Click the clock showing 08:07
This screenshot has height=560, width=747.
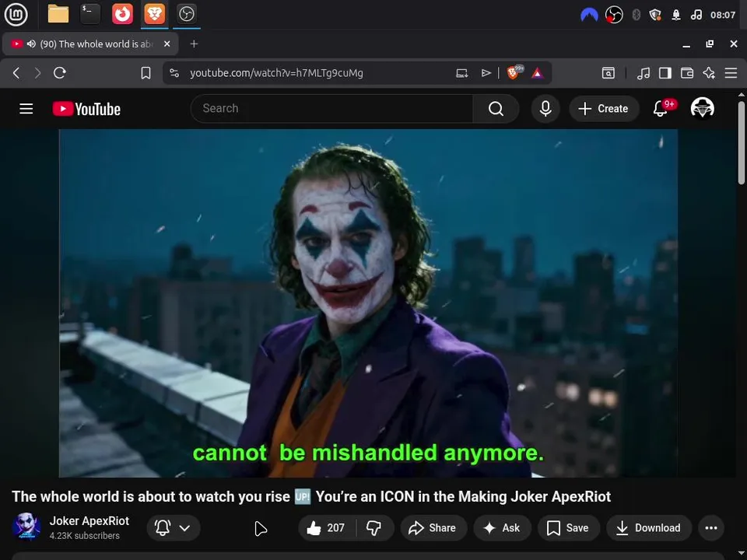point(723,15)
